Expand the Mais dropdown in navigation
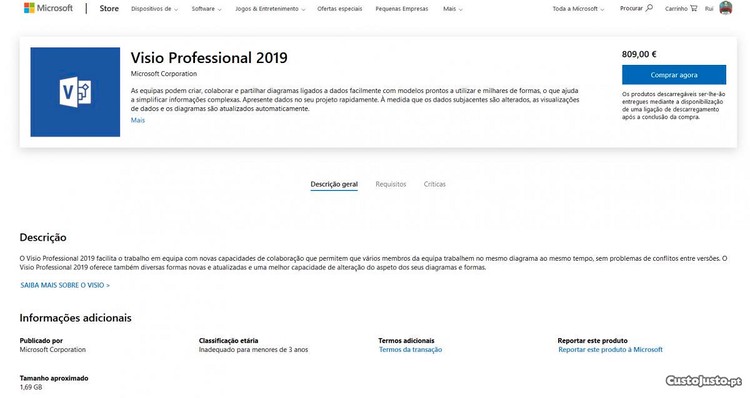The width and height of the screenshot is (750, 398). click(452, 9)
